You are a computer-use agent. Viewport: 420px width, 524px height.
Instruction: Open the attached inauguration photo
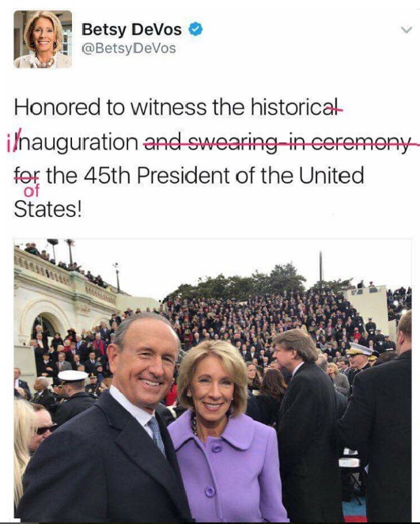point(213,380)
